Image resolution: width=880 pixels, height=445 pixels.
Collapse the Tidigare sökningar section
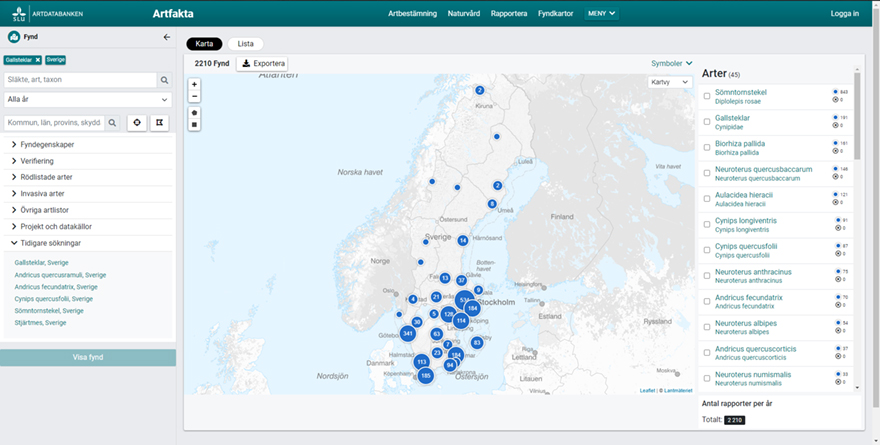tap(88, 243)
